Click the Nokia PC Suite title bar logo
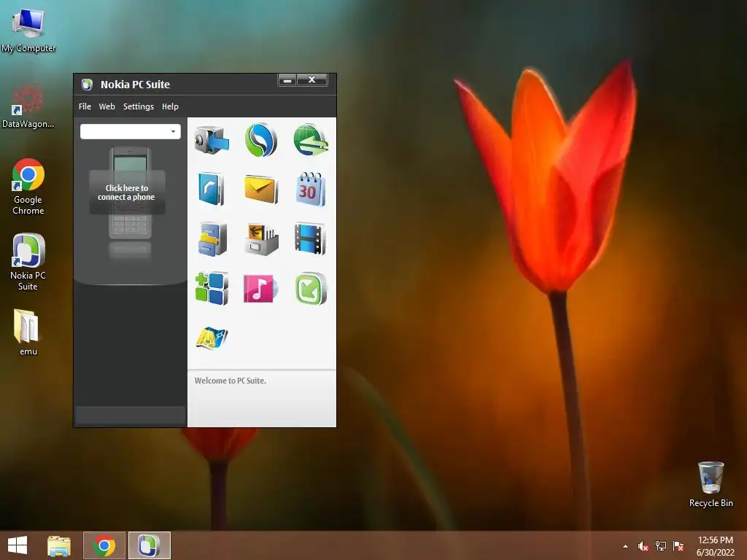The width and height of the screenshot is (747, 560). pos(87,85)
